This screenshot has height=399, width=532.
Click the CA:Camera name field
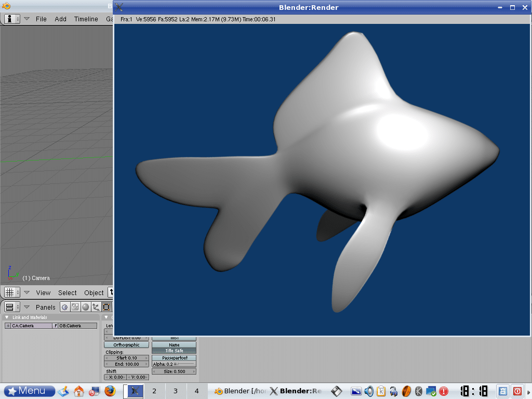click(x=31, y=326)
